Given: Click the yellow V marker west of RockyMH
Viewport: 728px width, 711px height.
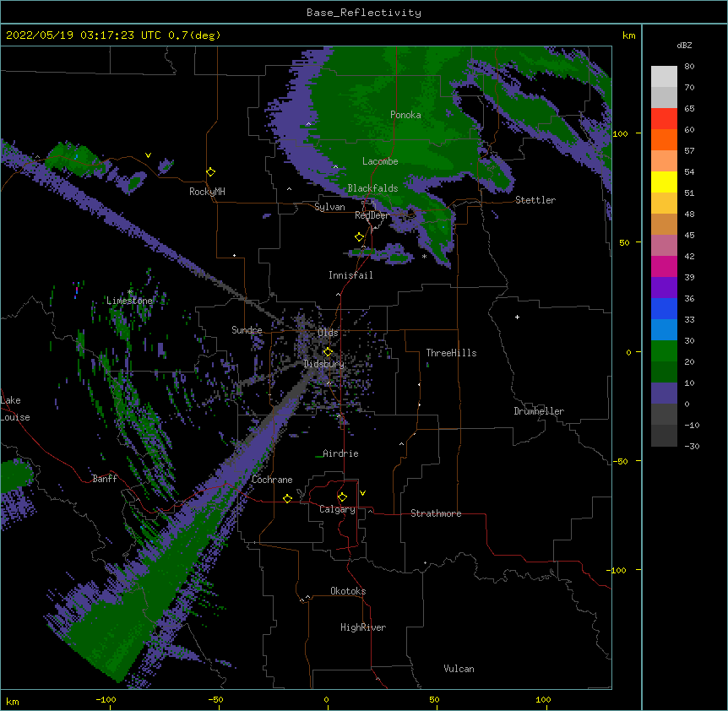Looking at the screenshot, I should pos(148,155).
